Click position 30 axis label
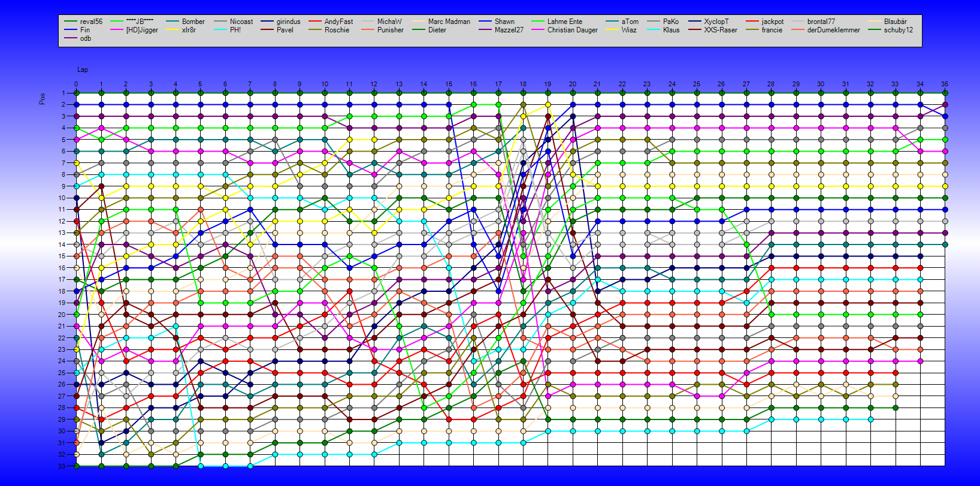 tap(62, 431)
